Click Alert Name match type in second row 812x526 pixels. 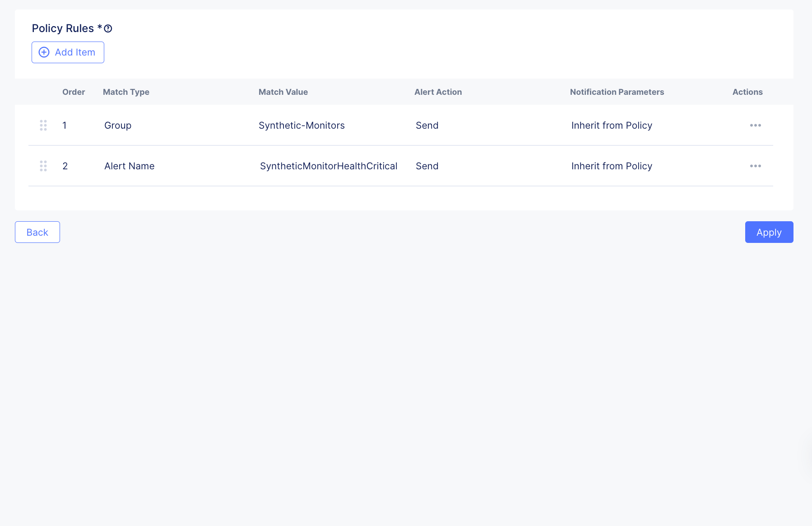(x=130, y=166)
